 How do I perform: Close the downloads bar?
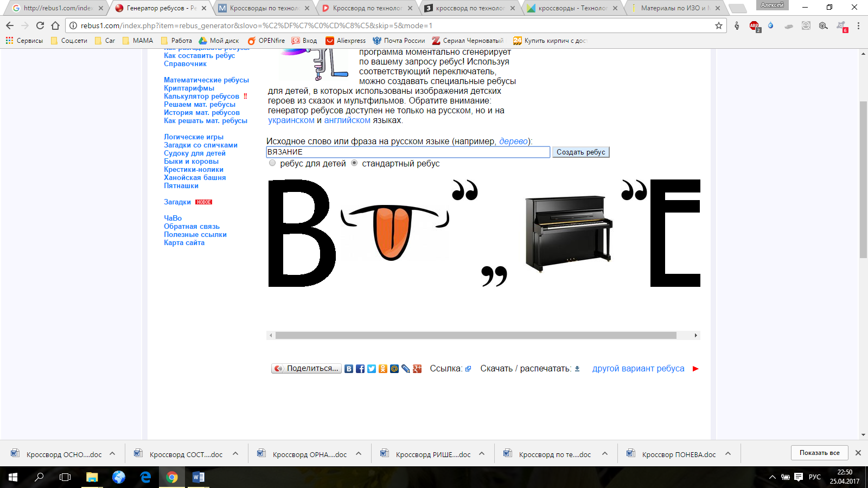tap(858, 453)
